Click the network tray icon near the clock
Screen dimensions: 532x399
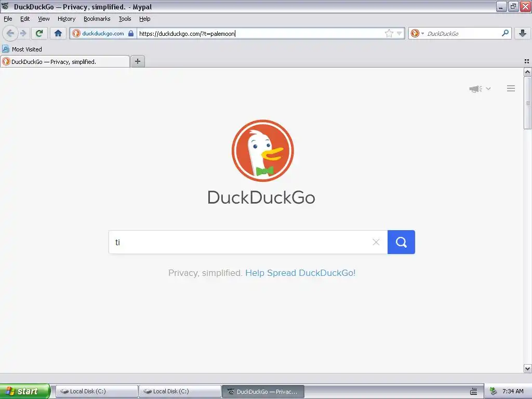tap(494, 391)
